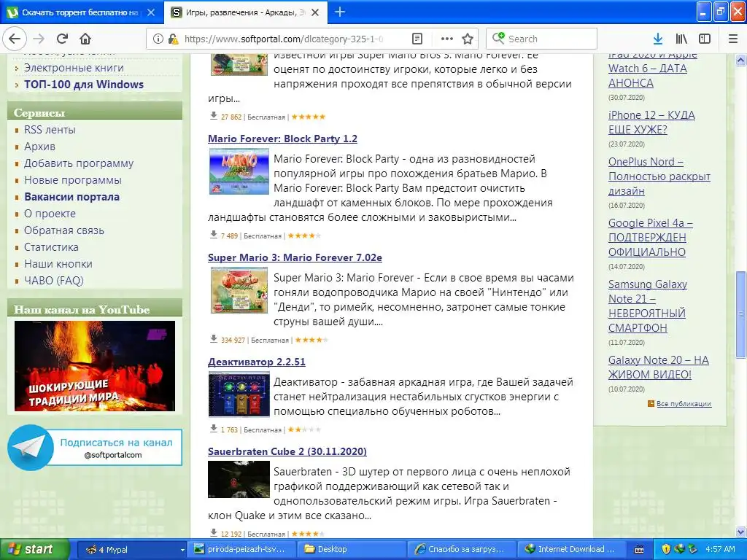Open Samsung Galaxy Note 21 article
The image size is (747, 560).
(648, 306)
